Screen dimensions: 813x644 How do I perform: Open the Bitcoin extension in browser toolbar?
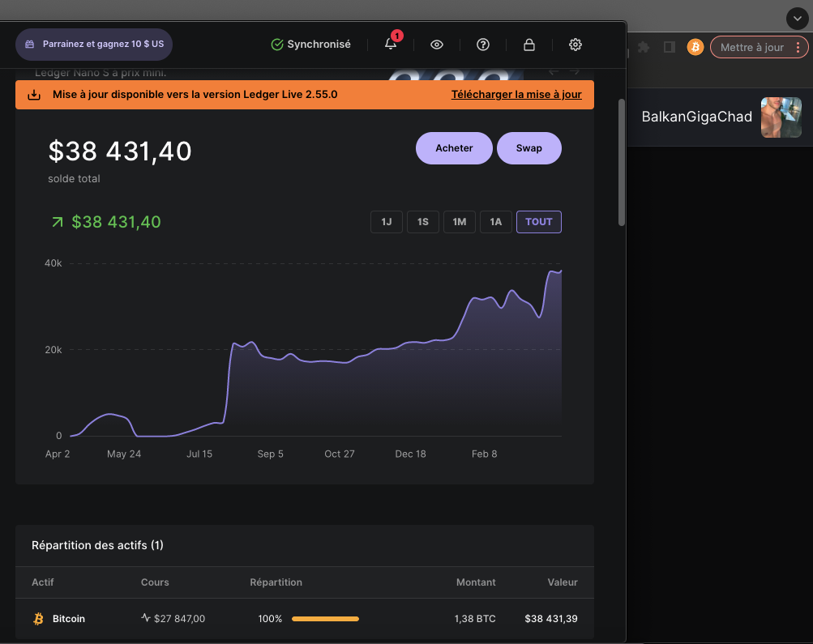695,47
